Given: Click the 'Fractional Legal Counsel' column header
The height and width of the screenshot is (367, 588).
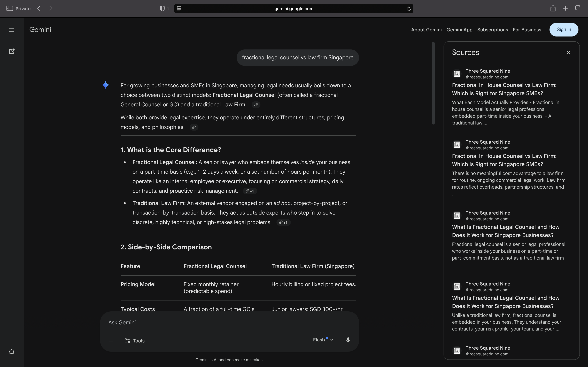Looking at the screenshot, I should [215, 266].
